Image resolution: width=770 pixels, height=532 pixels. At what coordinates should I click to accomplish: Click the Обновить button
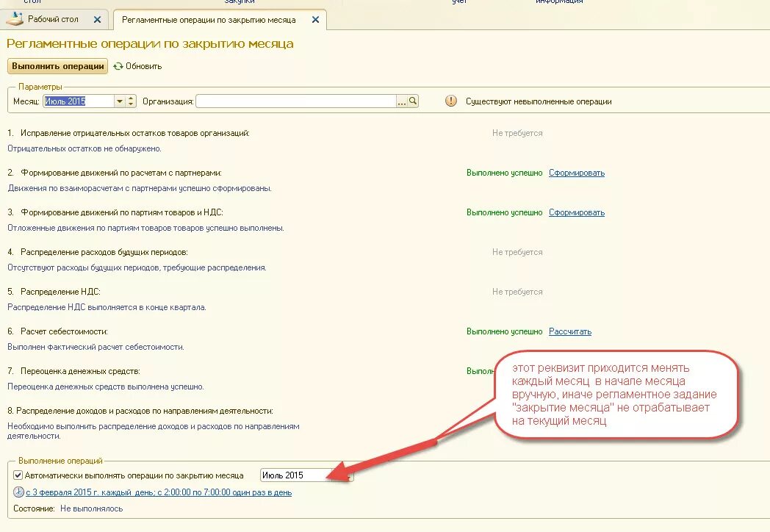coord(137,66)
